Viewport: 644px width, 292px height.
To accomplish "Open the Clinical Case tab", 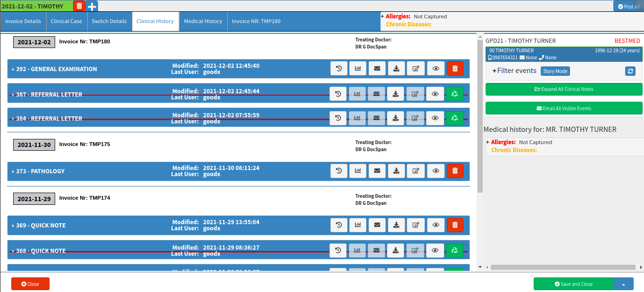I will (66, 21).
